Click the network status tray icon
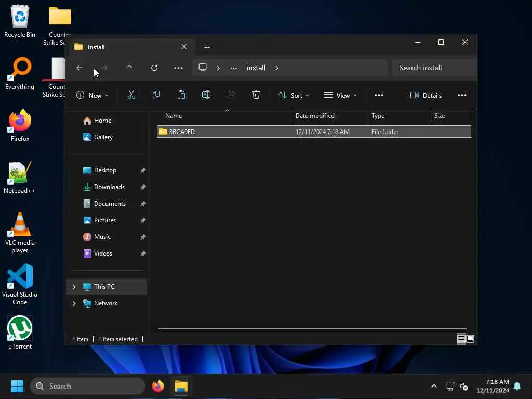 point(450,386)
